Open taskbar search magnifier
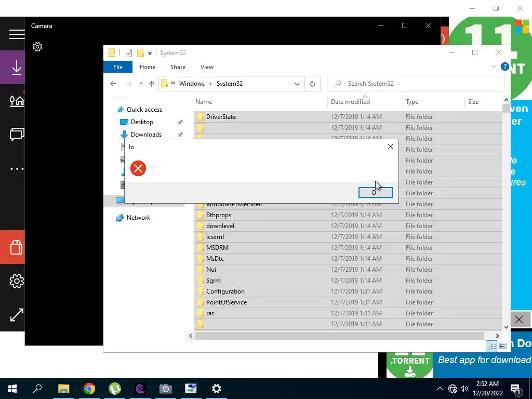This screenshot has height=399, width=532. [x=37, y=389]
